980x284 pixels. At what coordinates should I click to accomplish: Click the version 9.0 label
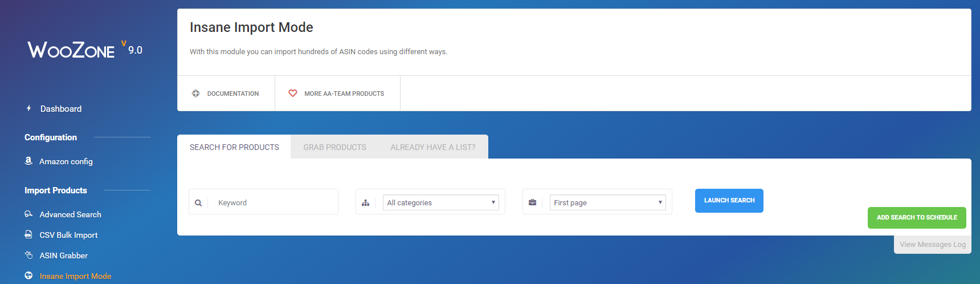[x=135, y=50]
